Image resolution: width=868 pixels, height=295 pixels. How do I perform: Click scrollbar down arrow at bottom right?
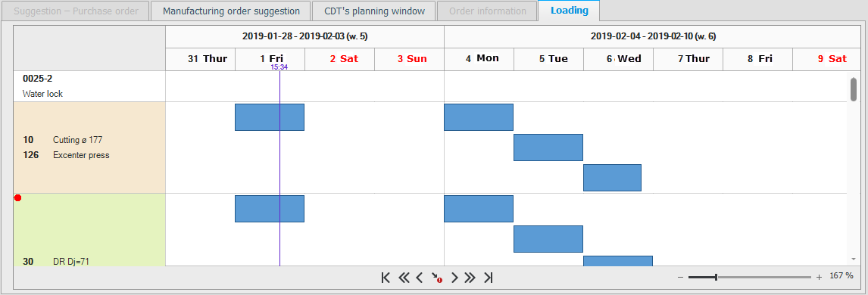(x=854, y=259)
